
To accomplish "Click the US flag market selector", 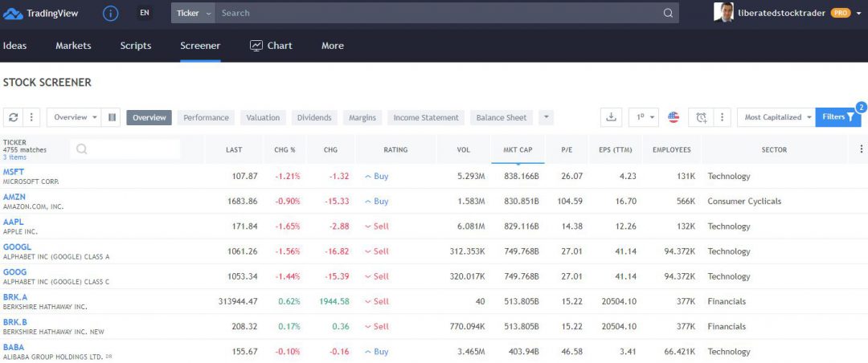I will pyautogui.click(x=674, y=117).
